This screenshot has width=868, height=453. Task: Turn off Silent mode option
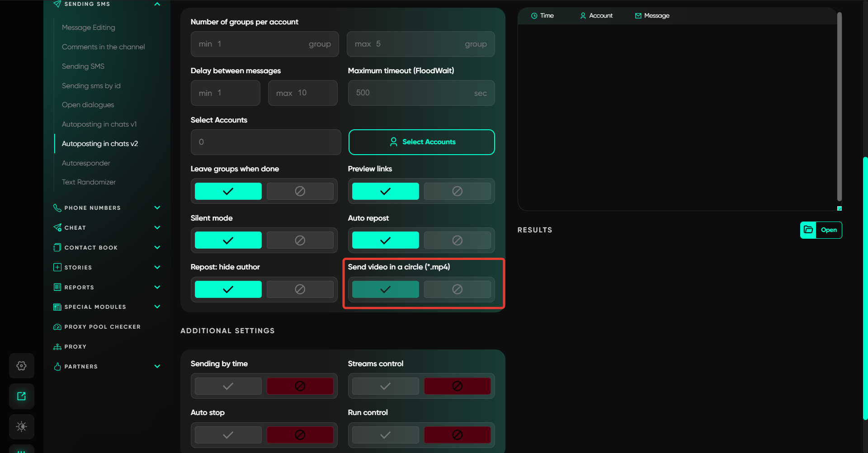[x=300, y=241]
